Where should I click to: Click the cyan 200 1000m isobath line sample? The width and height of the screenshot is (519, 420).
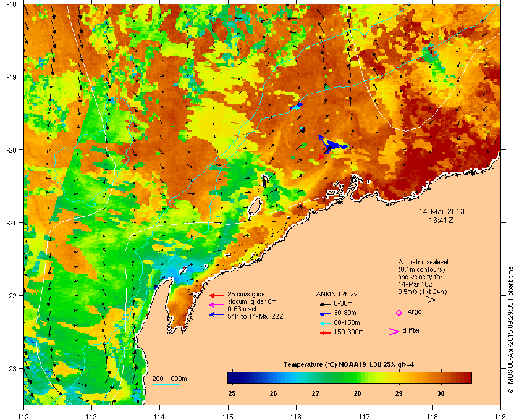coord(166,385)
